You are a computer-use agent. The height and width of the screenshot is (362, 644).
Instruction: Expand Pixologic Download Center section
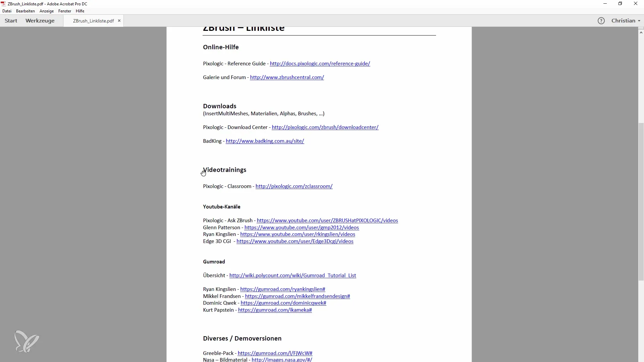tap(325, 127)
